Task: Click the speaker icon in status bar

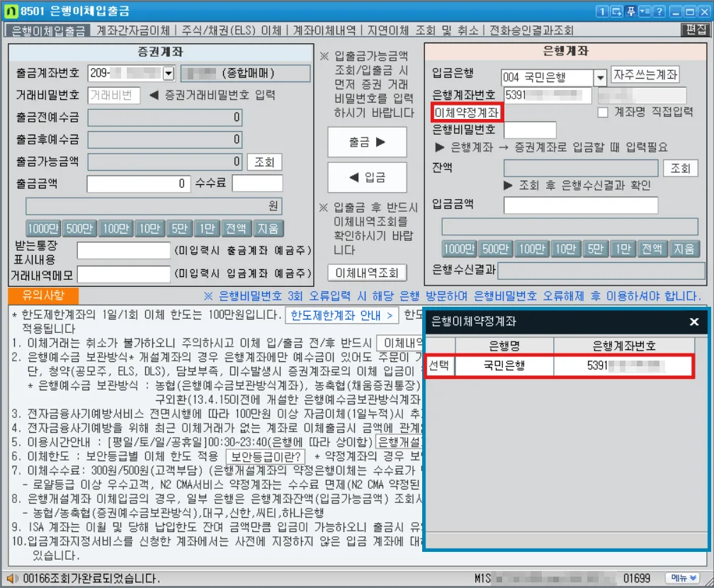Action: (x=11, y=578)
